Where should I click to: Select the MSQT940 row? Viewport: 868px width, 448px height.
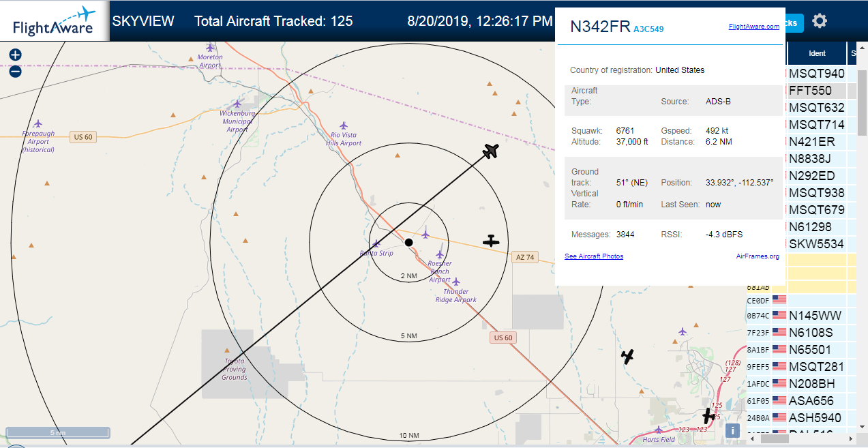pos(817,74)
